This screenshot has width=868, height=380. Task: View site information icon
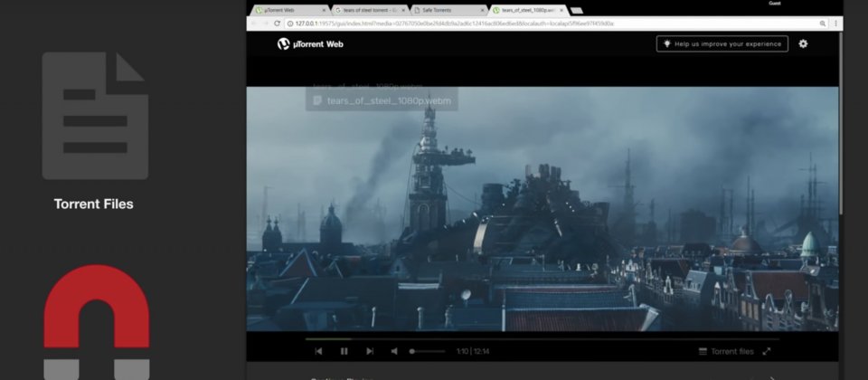(289, 24)
